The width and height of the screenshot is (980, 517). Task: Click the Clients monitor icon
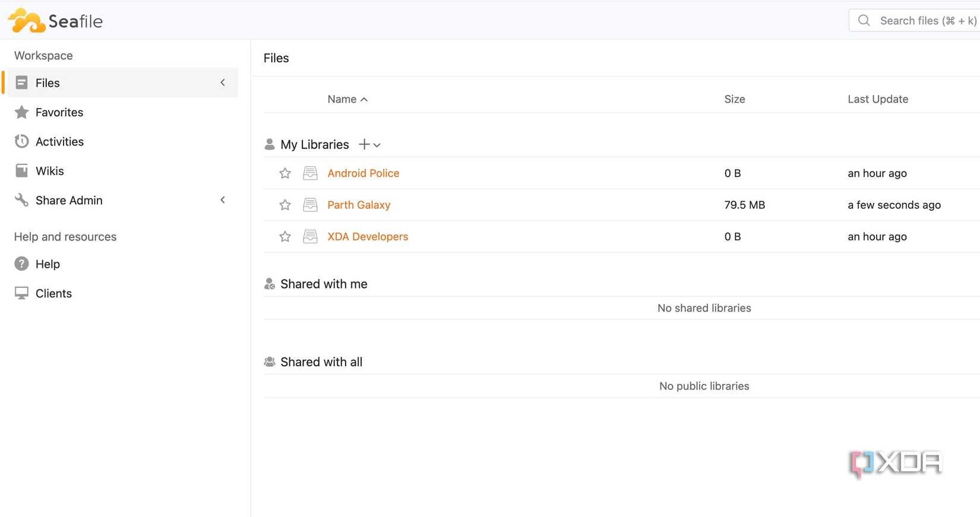coord(21,293)
